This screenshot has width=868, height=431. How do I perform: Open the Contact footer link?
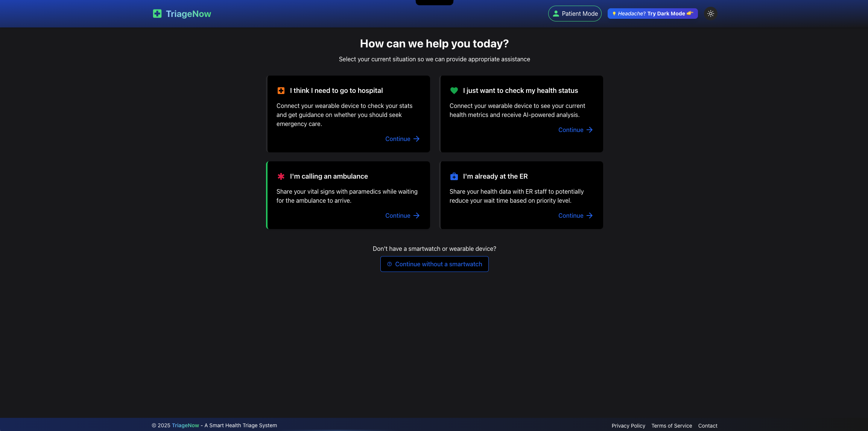[707, 426]
